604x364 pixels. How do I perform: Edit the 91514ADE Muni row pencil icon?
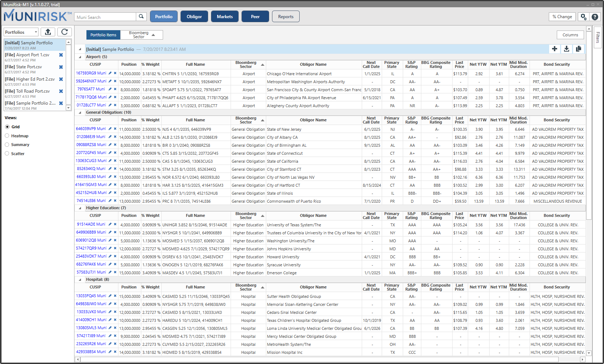point(110,224)
